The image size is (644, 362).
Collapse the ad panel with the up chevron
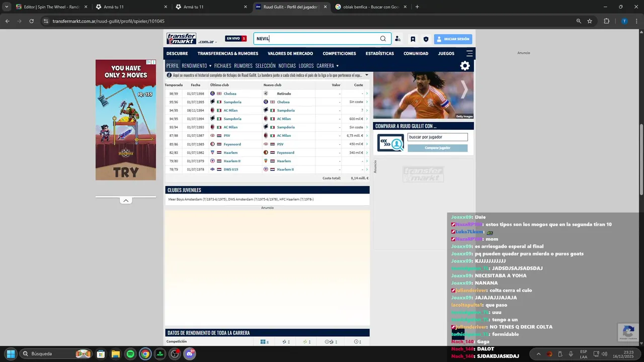point(126,201)
